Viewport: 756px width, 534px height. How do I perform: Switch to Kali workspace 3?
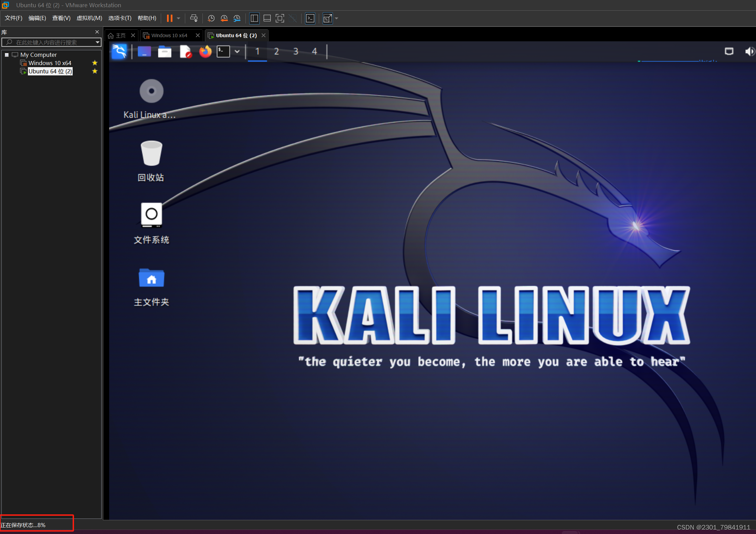point(295,52)
